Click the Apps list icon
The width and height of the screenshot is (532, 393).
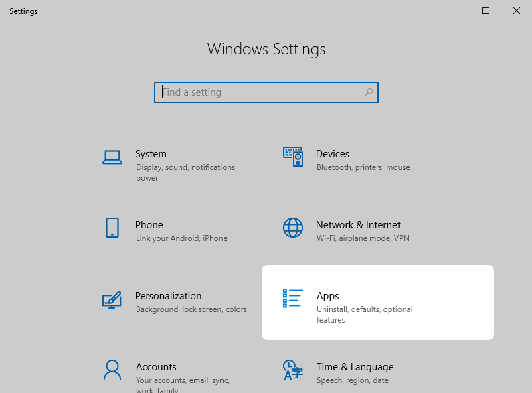click(293, 299)
